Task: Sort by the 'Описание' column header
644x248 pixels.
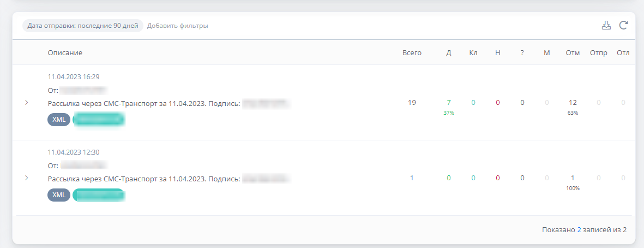Action: (x=65, y=52)
